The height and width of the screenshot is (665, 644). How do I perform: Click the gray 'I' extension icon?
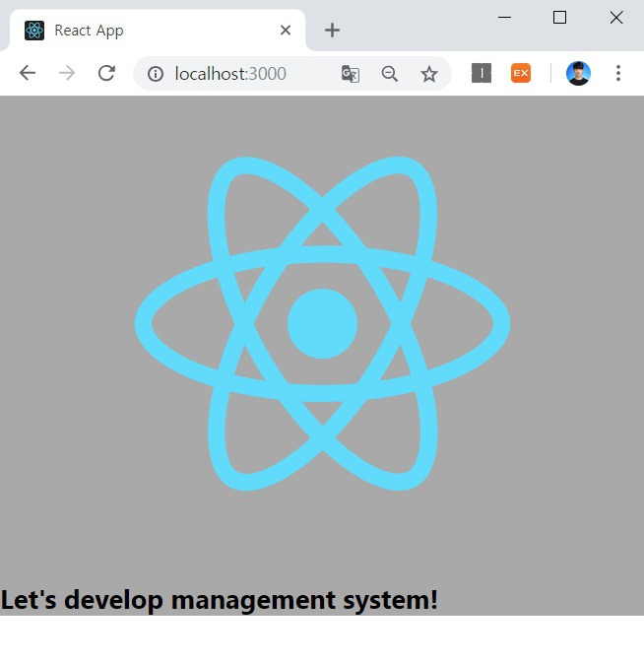[x=482, y=73]
